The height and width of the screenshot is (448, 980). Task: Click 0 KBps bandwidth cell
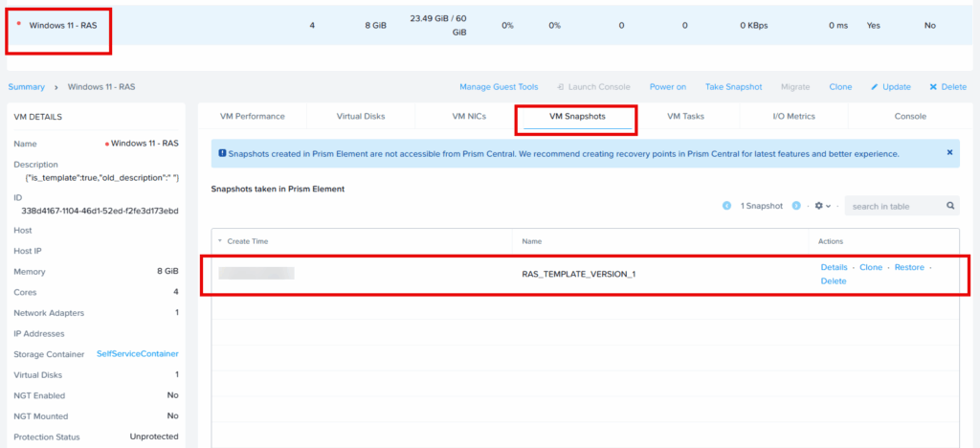coord(754,26)
